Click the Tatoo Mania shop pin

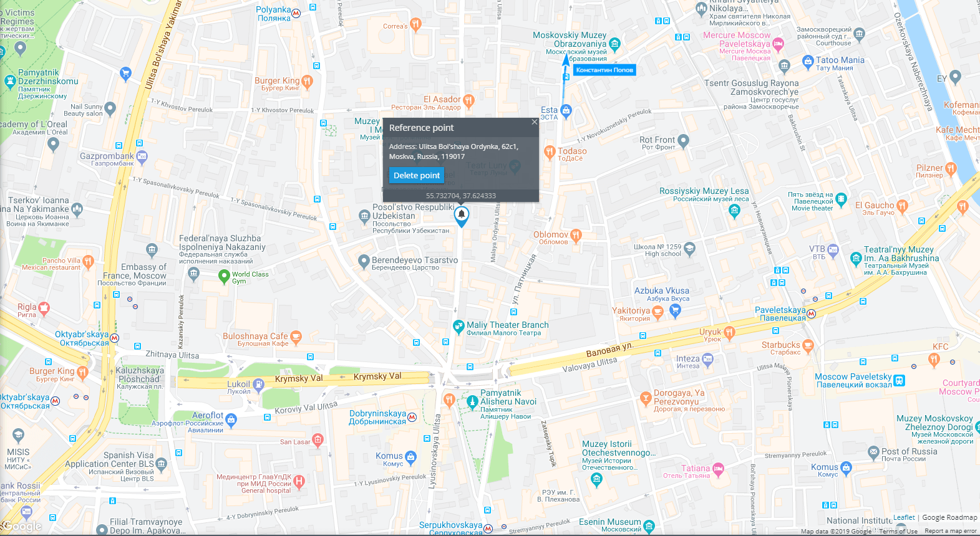coord(808,61)
